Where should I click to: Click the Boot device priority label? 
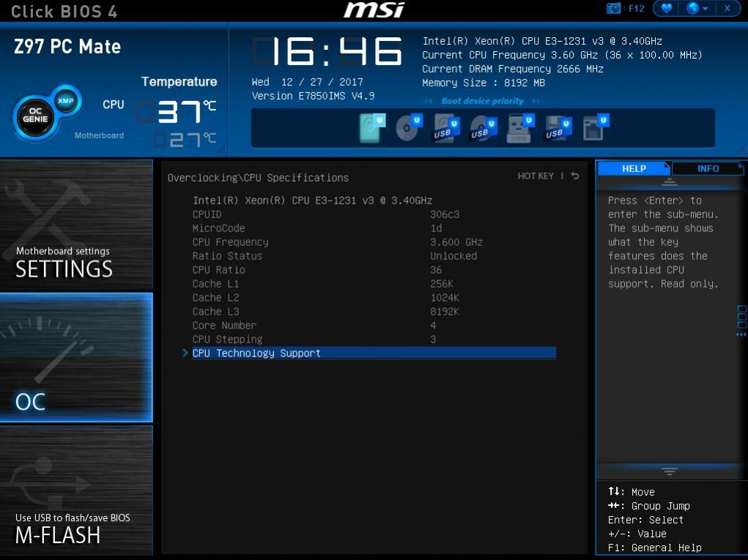tap(482, 101)
